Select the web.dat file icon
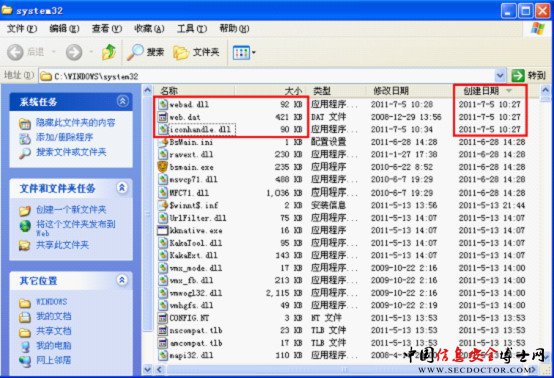The height and width of the screenshot is (378, 554). point(163,117)
